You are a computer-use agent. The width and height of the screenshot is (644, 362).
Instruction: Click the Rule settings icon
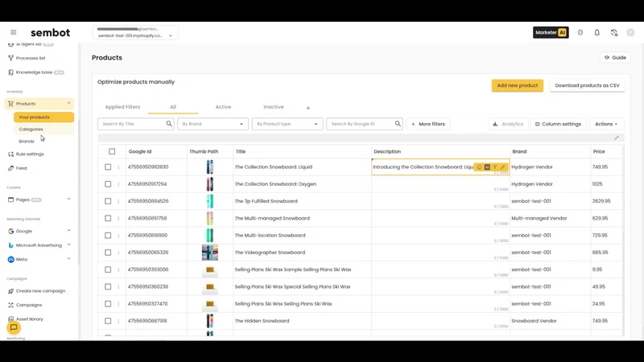[10, 154]
